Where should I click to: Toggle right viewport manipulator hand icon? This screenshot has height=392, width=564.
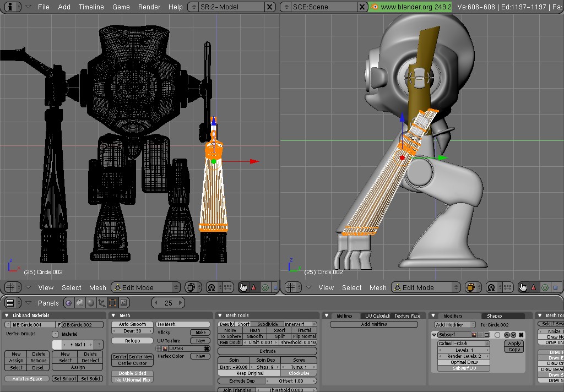(x=523, y=287)
